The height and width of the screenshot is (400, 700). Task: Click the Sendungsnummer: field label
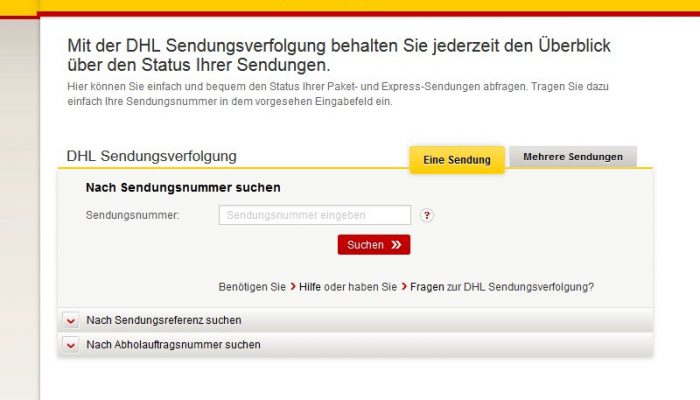pyautogui.click(x=132, y=215)
